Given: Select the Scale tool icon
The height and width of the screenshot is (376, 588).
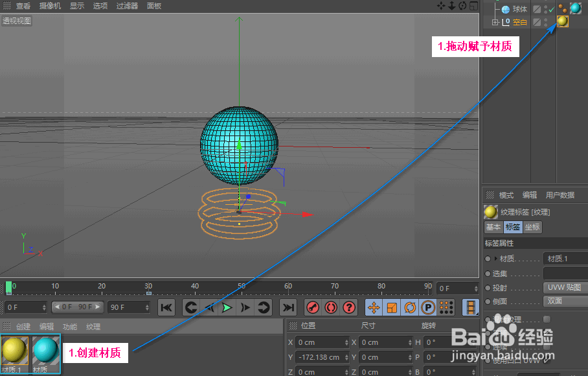Looking at the screenshot, I should coord(392,308).
